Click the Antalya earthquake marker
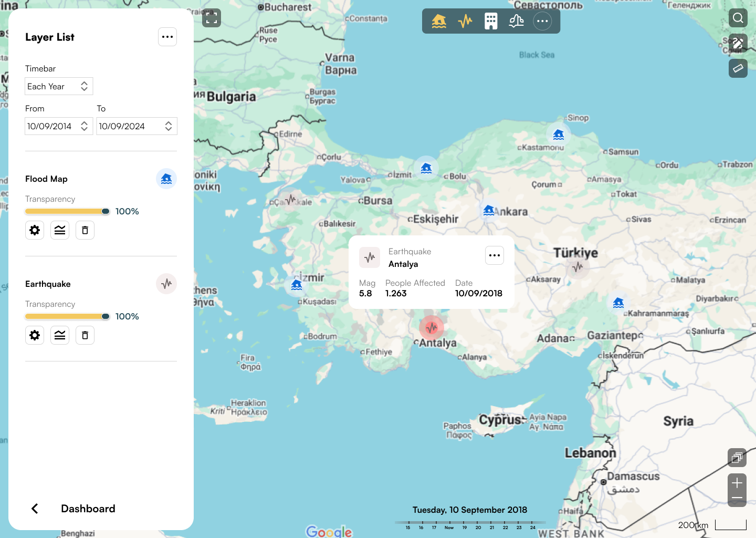This screenshot has height=538, width=756. (x=432, y=328)
